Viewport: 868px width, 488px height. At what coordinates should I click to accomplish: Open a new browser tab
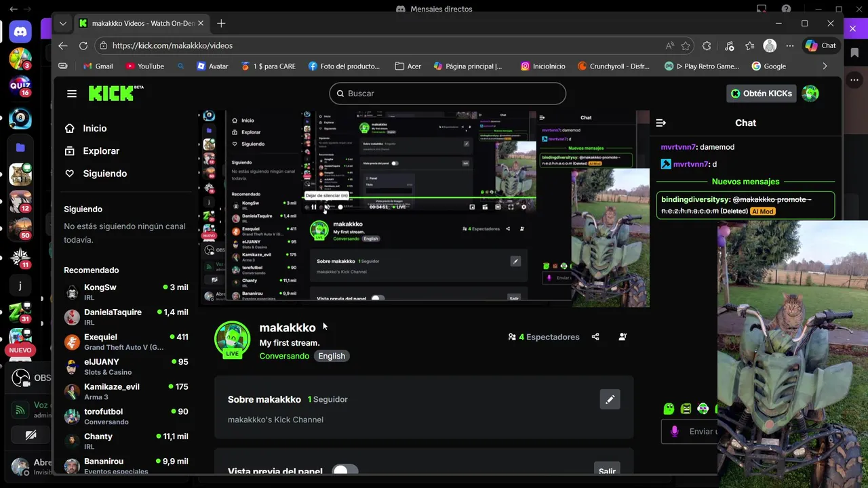221,23
